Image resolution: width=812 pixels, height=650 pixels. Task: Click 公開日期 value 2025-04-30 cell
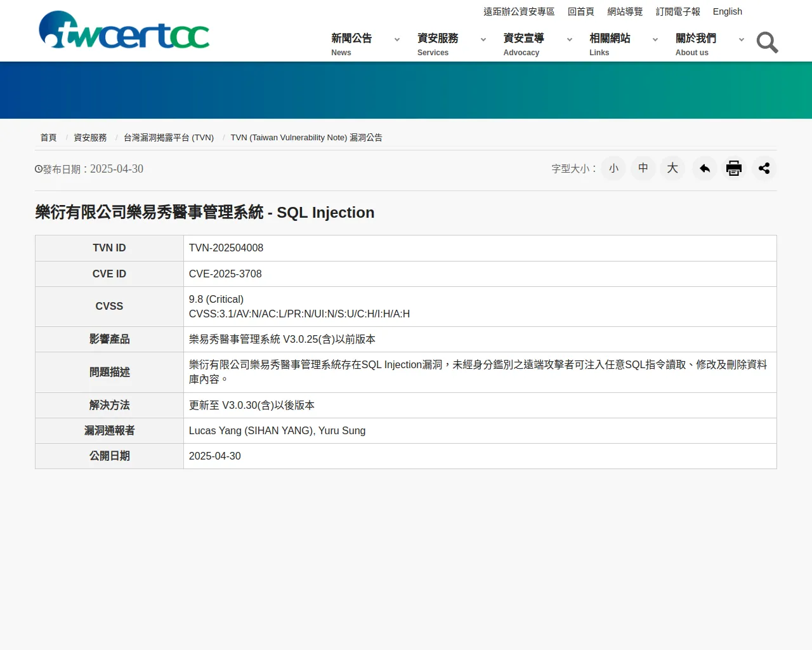point(480,456)
